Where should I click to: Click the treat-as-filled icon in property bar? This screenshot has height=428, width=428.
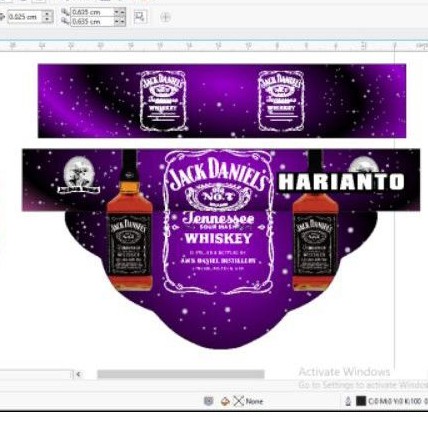click(x=140, y=17)
